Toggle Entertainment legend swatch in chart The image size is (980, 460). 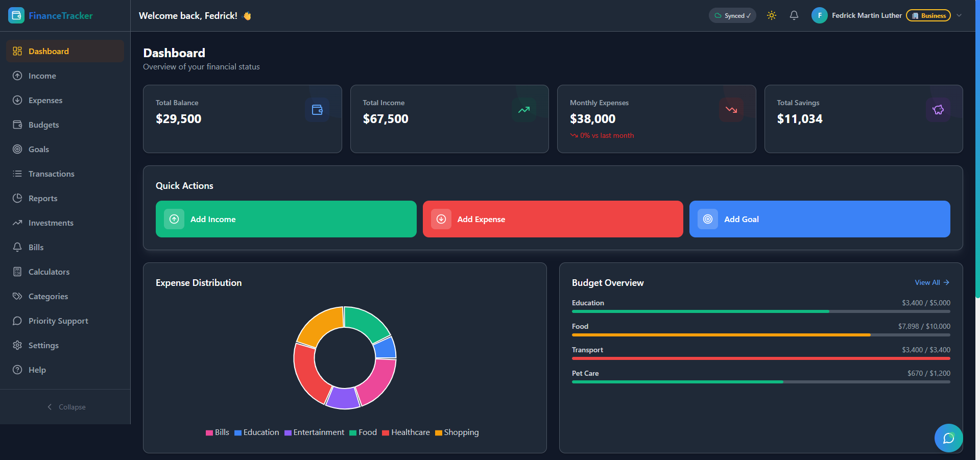tap(288, 433)
